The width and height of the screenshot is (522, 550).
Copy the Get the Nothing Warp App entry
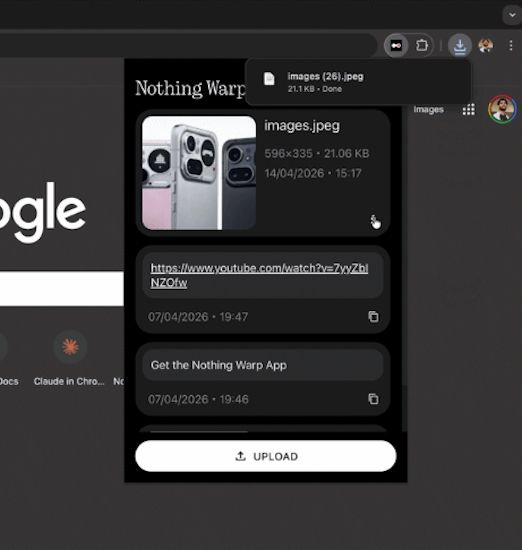point(373,399)
